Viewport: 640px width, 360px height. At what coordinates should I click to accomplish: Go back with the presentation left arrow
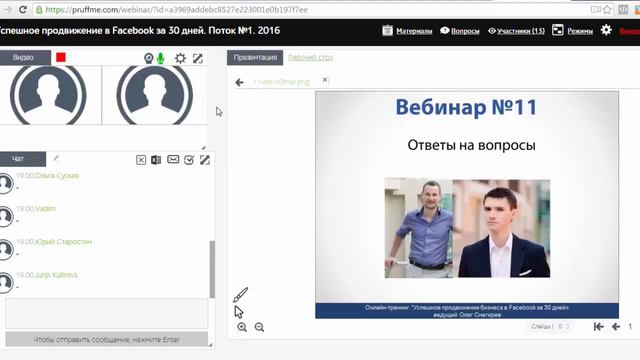[x=239, y=82]
